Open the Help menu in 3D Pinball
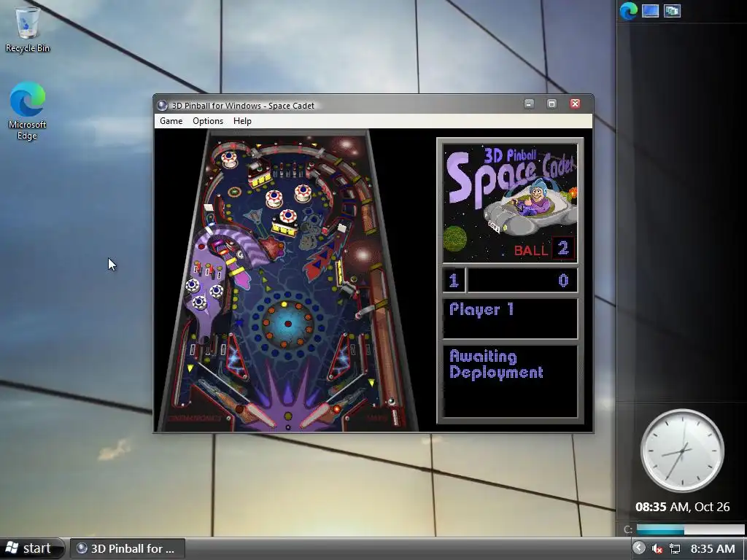Image resolution: width=747 pixels, height=560 pixels. [x=242, y=121]
